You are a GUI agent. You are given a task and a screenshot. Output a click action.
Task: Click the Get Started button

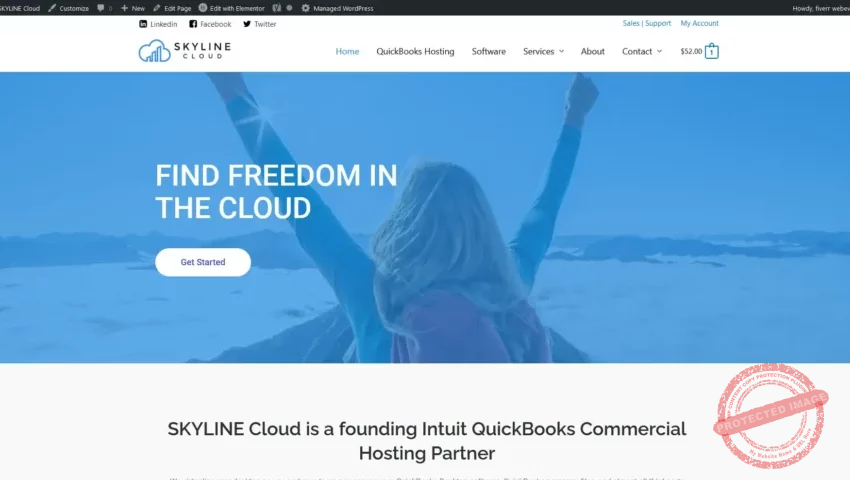coord(203,262)
